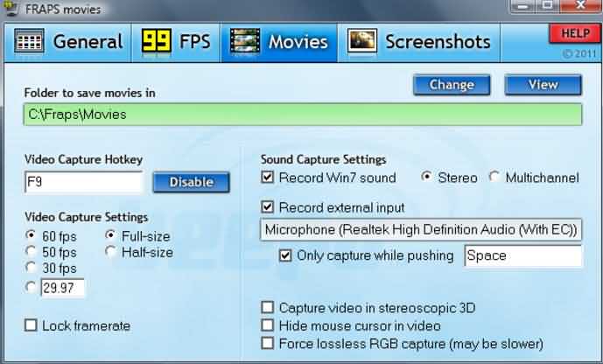
Task: Click the custom framerate 29.97 field
Action: point(62,288)
